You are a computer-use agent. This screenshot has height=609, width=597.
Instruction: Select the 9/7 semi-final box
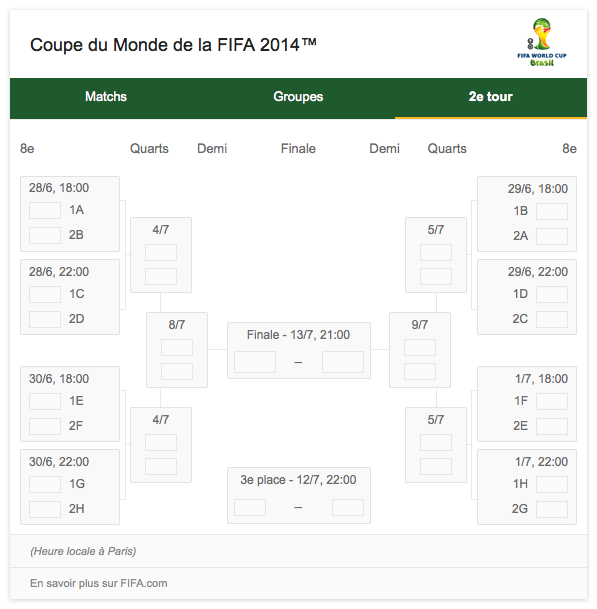click(x=420, y=350)
